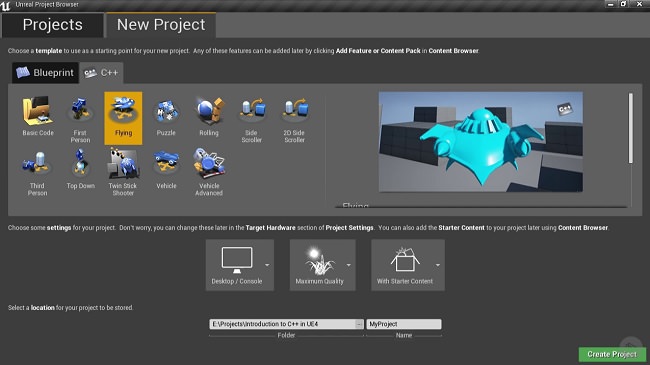Switch to the C++ template tab
Screen dimensions: 650x365
coord(101,73)
